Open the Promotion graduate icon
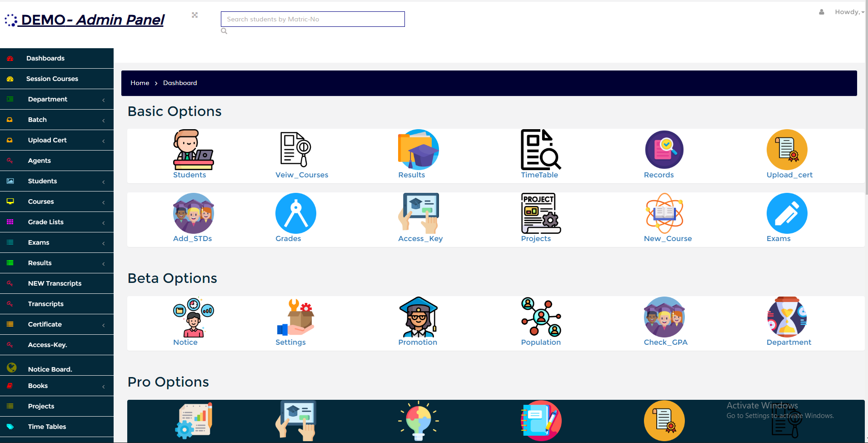Image resolution: width=868 pixels, height=443 pixels. [418, 317]
